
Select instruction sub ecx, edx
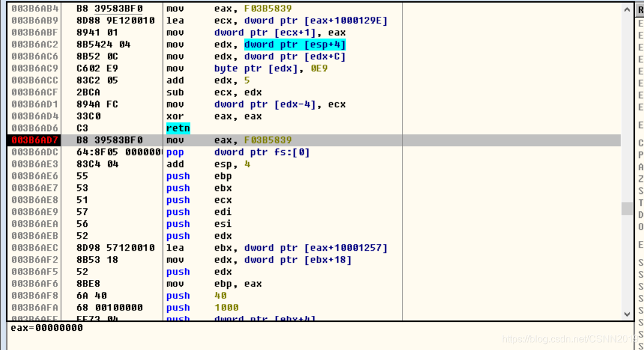[214, 92]
